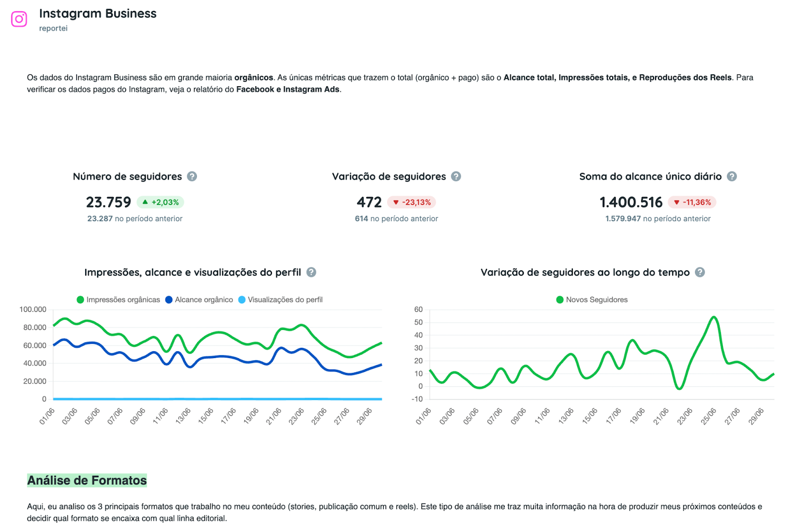This screenshot has width=788, height=532.
Task: Click the -23,13% change badge
Action: coord(411,202)
